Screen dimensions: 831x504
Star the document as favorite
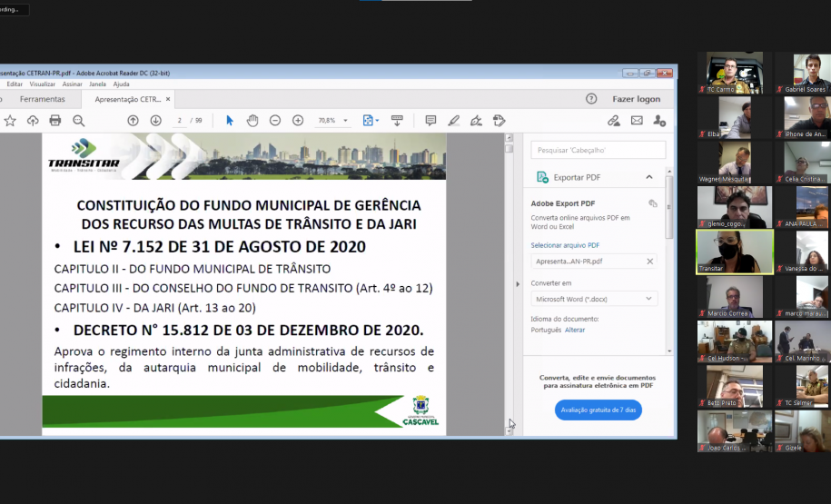click(10, 121)
